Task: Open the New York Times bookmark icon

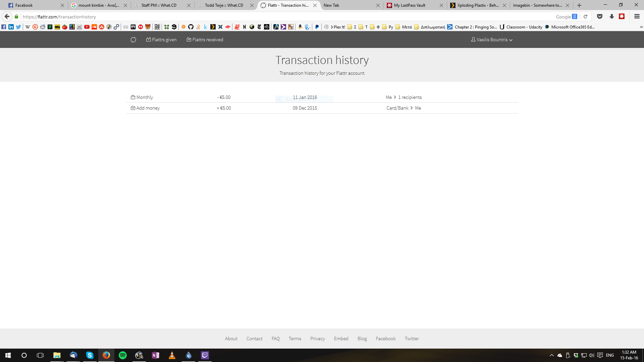Action: (x=259, y=27)
